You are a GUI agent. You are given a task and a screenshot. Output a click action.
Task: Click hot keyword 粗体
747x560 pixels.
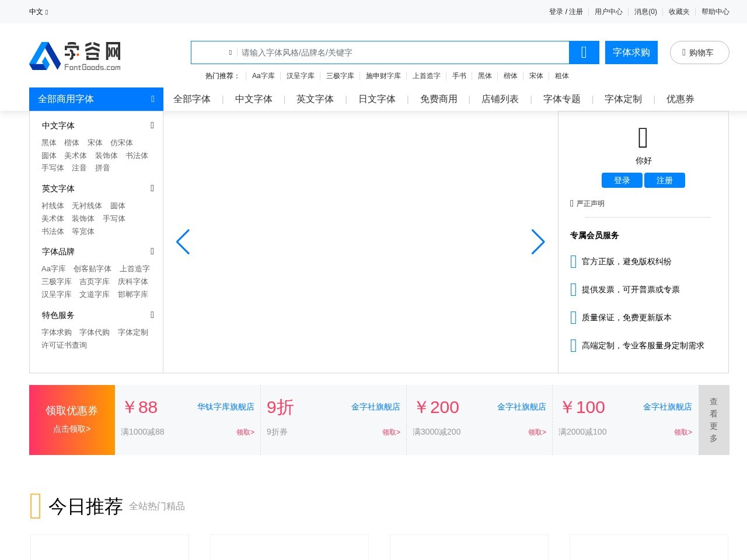[562, 76]
